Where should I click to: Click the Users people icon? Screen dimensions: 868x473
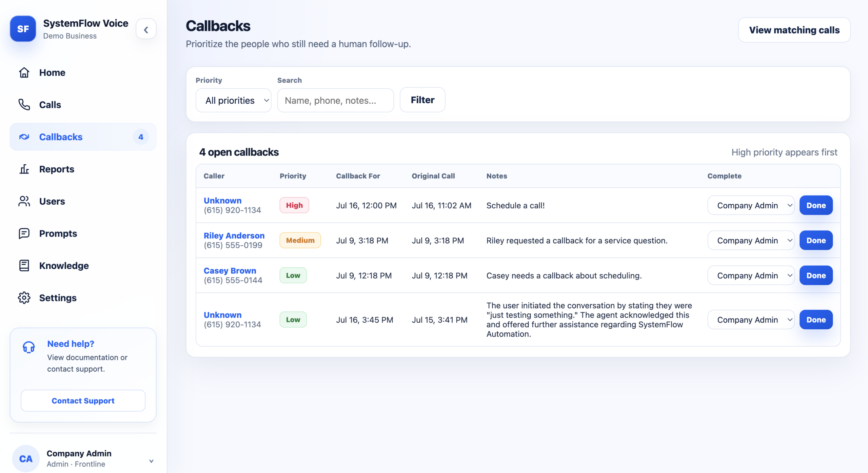(24, 201)
